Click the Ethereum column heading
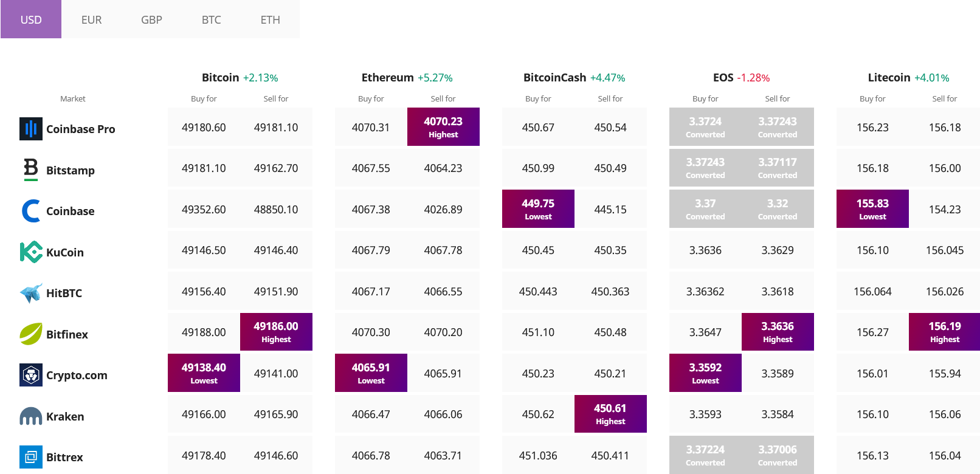This screenshot has height=474, width=980. coord(387,77)
